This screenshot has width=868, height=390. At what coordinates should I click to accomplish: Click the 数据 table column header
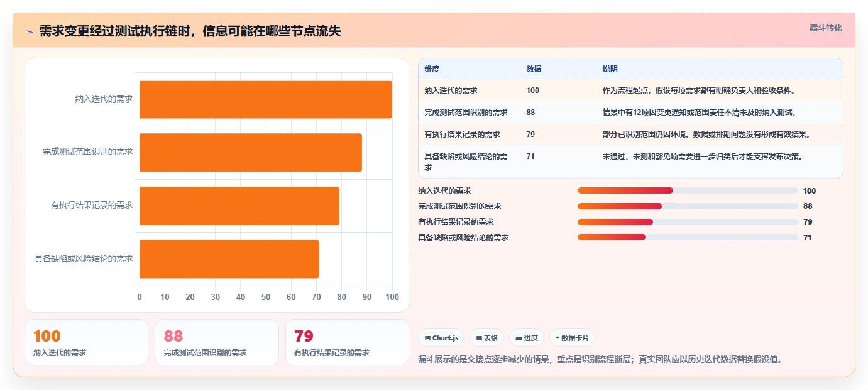(x=534, y=69)
